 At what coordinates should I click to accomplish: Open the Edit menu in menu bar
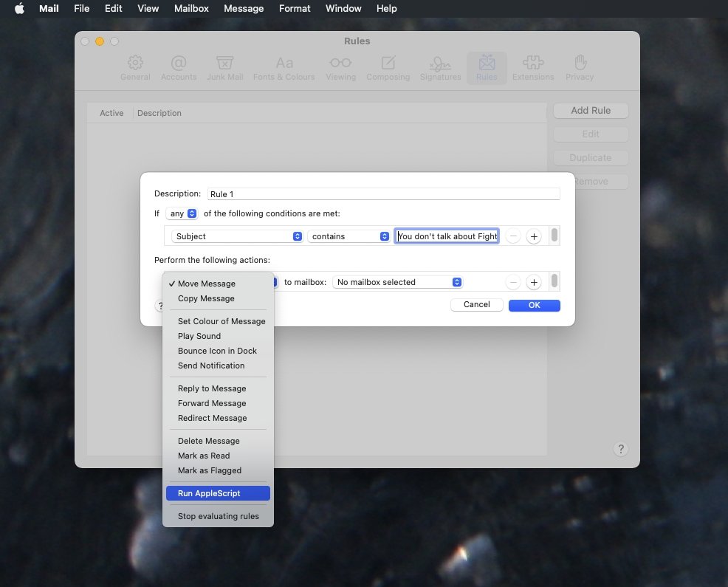[x=113, y=8]
